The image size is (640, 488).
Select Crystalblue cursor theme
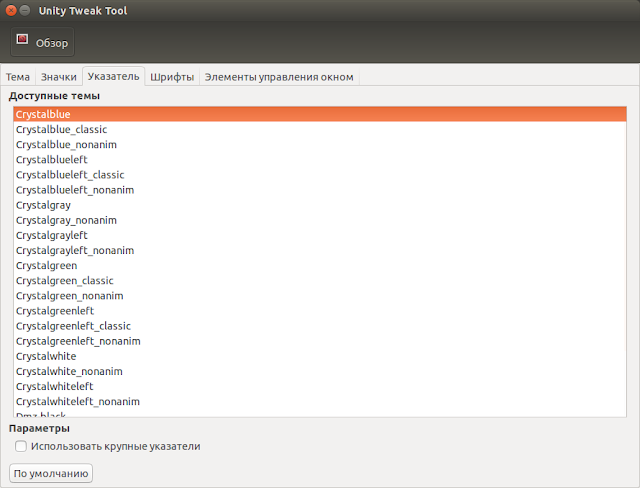[x=320, y=114]
